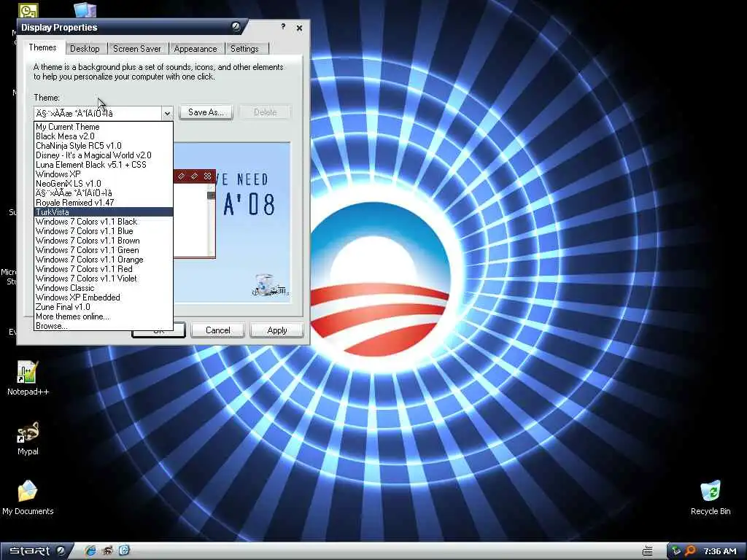Image resolution: width=747 pixels, height=560 pixels.
Task: Collapse the Theme dropdown arrow
Action: [167, 113]
